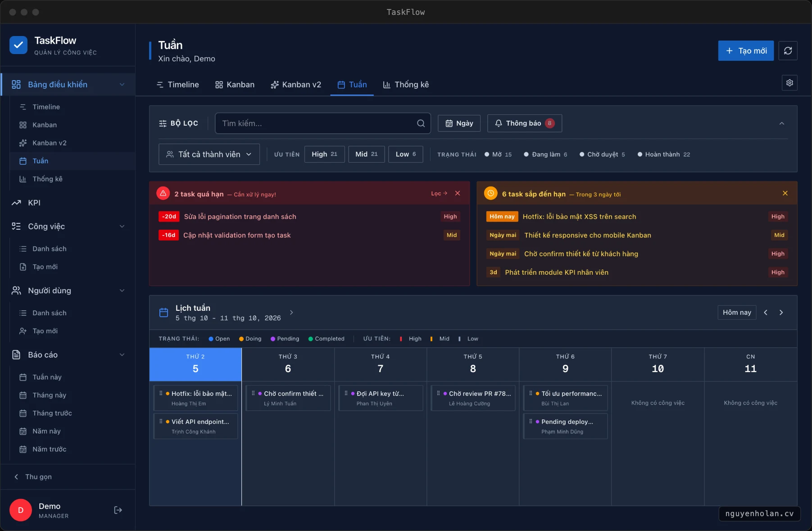Image resolution: width=812 pixels, height=531 pixels.
Task: Collapse the Bảng điều khiển section
Action: (x=122, y=85)
